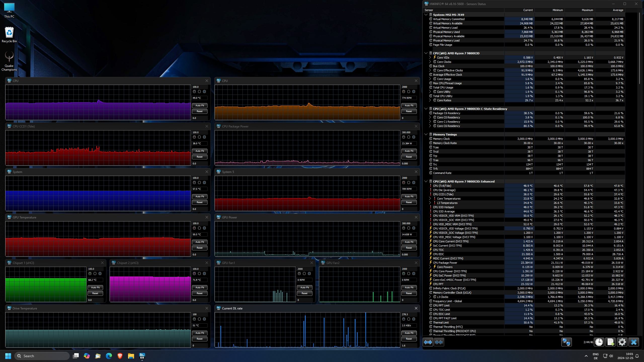Toggle the last circle option in Current DL rate graph
644x362 pixels.
tap(414, 319)
